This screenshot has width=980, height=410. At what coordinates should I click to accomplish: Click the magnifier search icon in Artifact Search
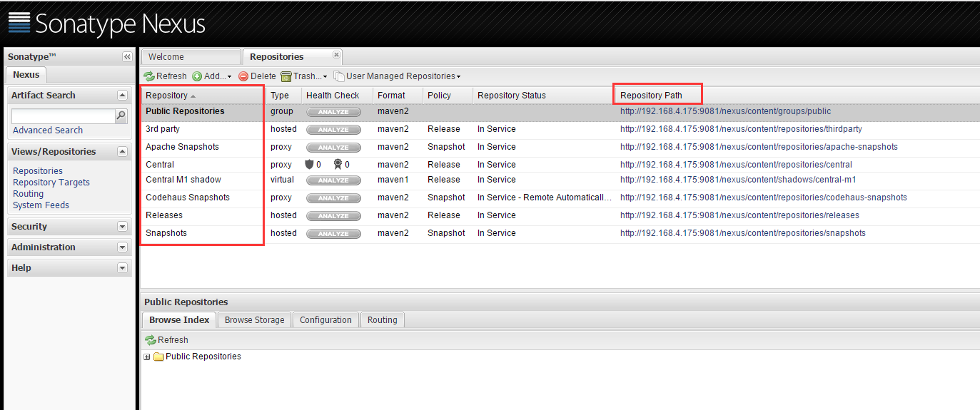pos(121,116)
